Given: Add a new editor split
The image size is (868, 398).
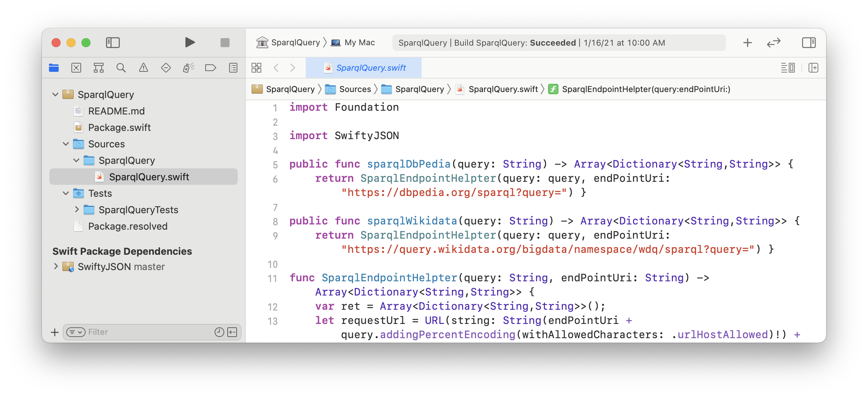Looking at the screenshot, I should pos(813,68).
